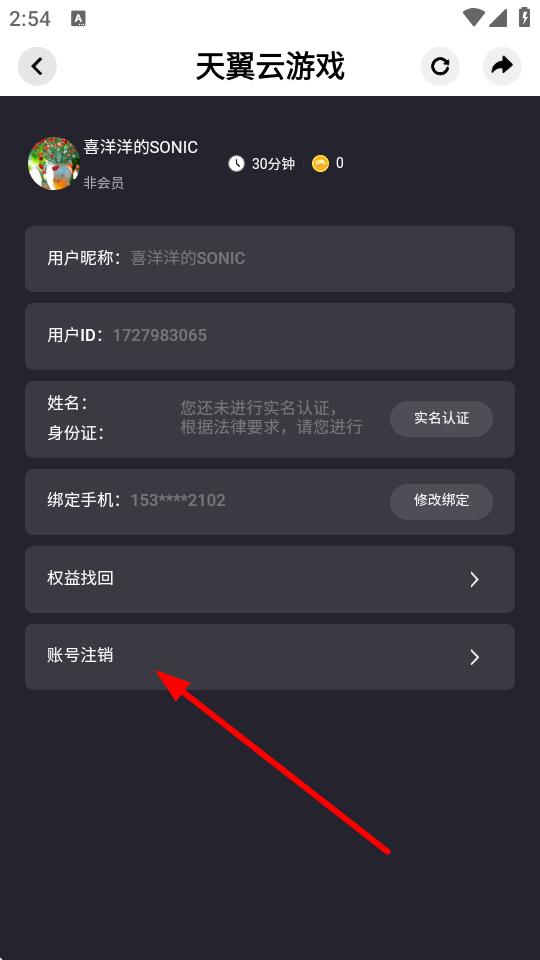Click the 实名认证 button
The width and height of the screenshot is (540, 960).
pyautogui.click(x=441, y=419)
